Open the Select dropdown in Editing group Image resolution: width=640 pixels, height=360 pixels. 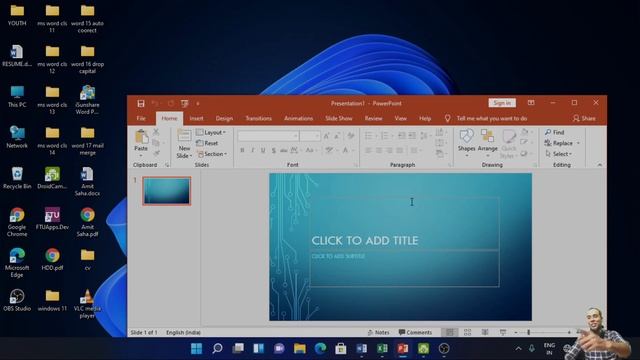[558, 154]
